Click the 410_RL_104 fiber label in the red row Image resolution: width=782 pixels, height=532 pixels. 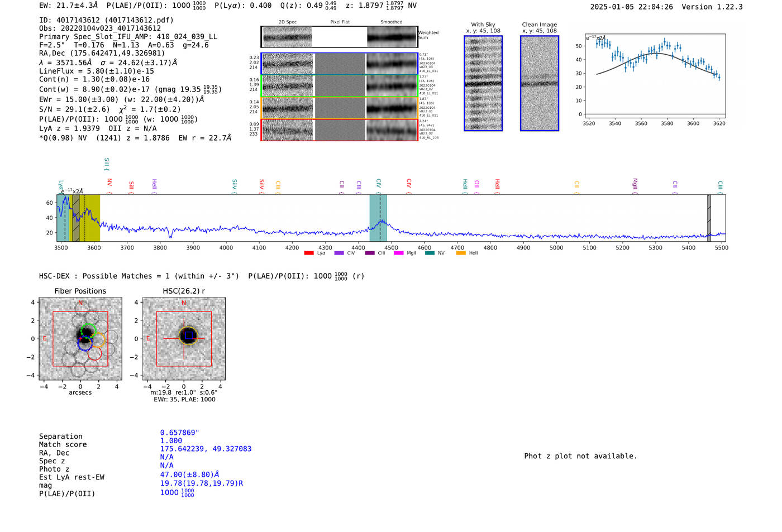(x=428, y=137)
